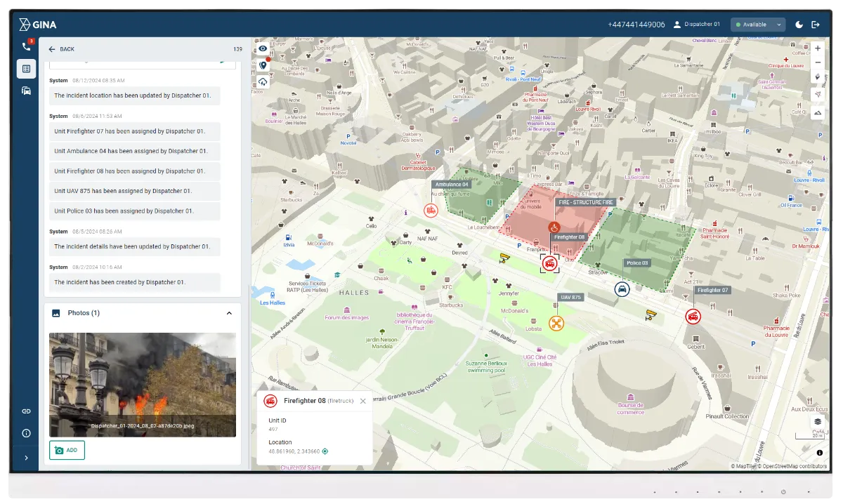Click the info icon at sidebar bottom
843x504 pixels.
click(x=26, y=433)
